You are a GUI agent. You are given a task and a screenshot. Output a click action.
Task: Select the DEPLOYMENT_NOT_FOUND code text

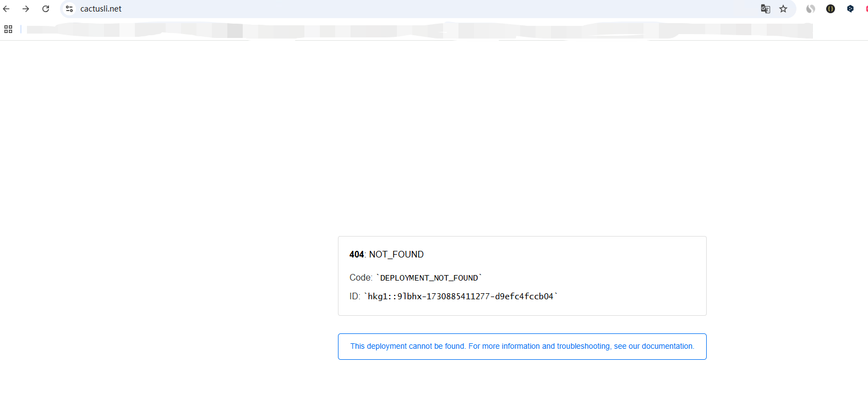[429, 278]
